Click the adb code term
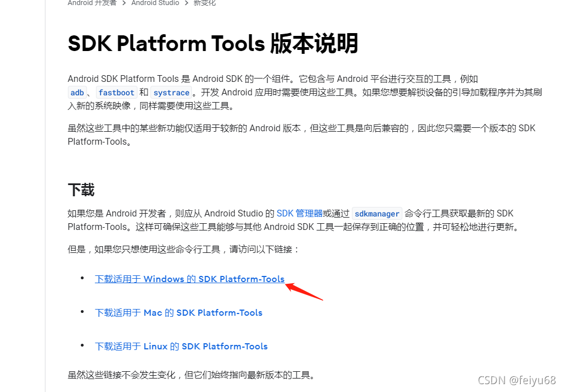Viewport: 564px width, 392px height. 77,93
